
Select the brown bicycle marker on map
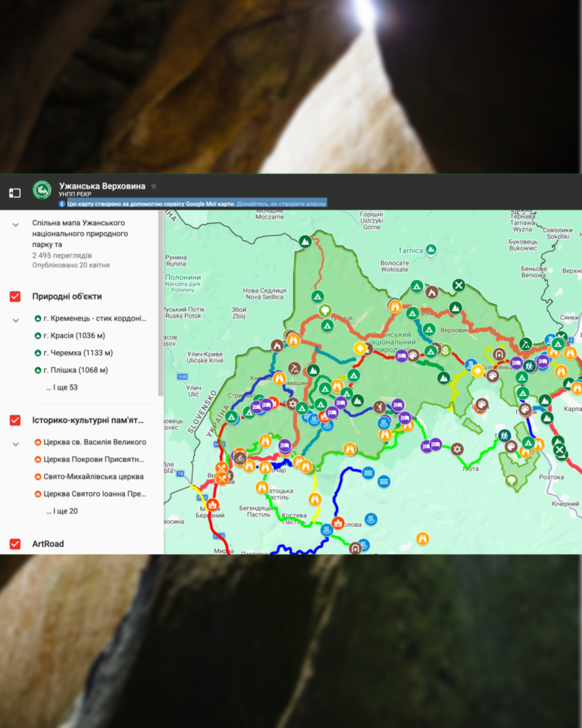pos(239,459)
